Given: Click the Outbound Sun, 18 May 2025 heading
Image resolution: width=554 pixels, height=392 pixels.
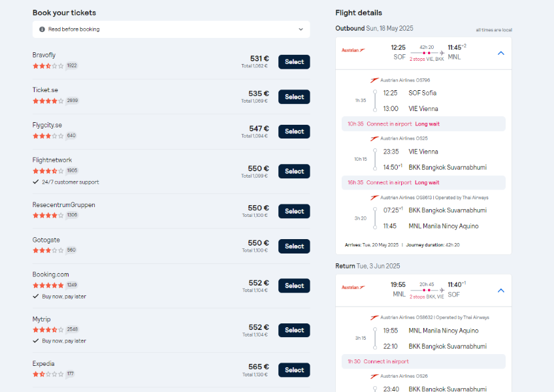Looking at the screenshot, I should 374,28.
